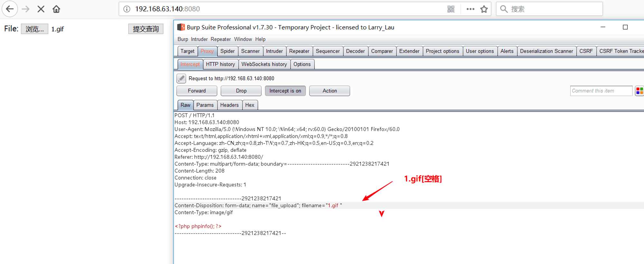644x264 pixels.
Task: Open the Action menu button
Action: pos(330,91)
